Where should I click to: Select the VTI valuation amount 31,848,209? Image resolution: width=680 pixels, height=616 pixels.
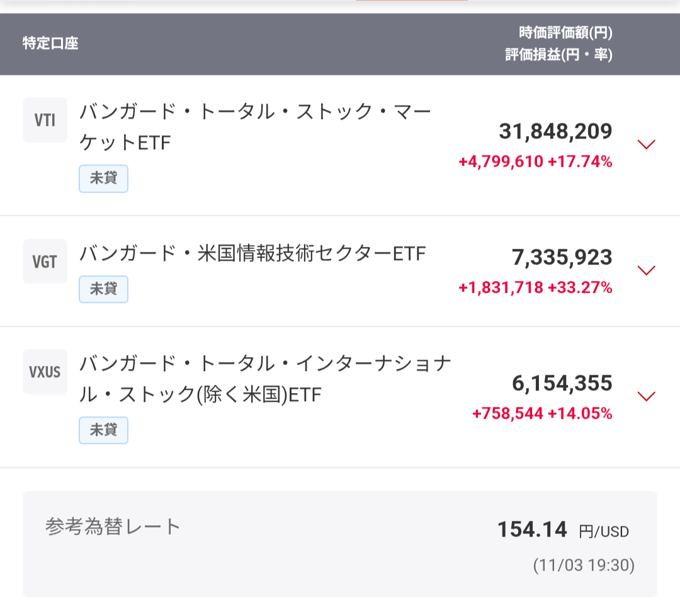(x=555, y=132)
